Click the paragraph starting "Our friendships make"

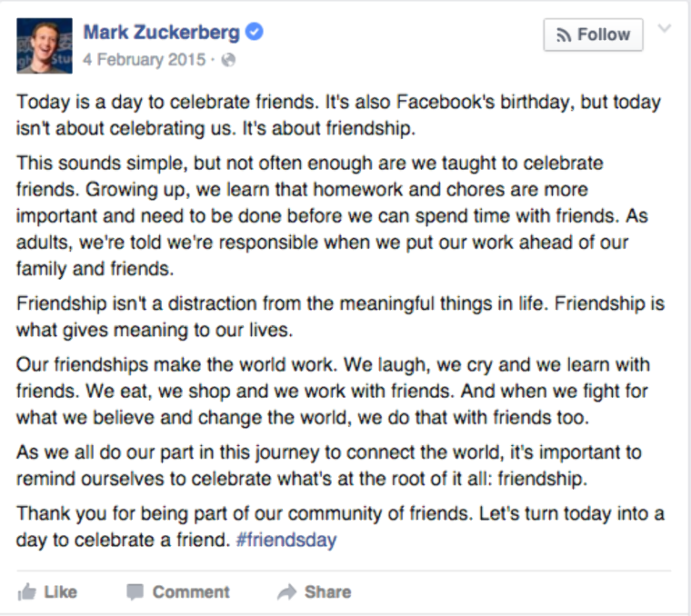[333, 391]
